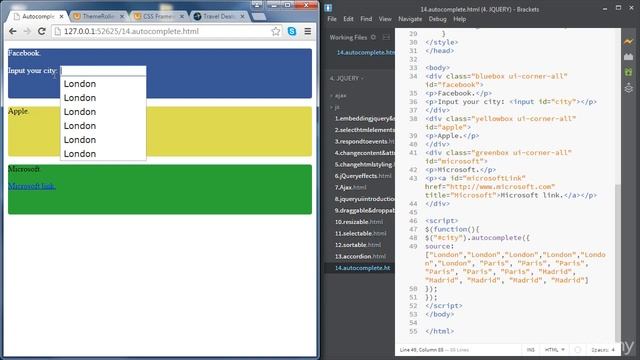Switch to the ThemeRoller tab

[x=98, y=16]
